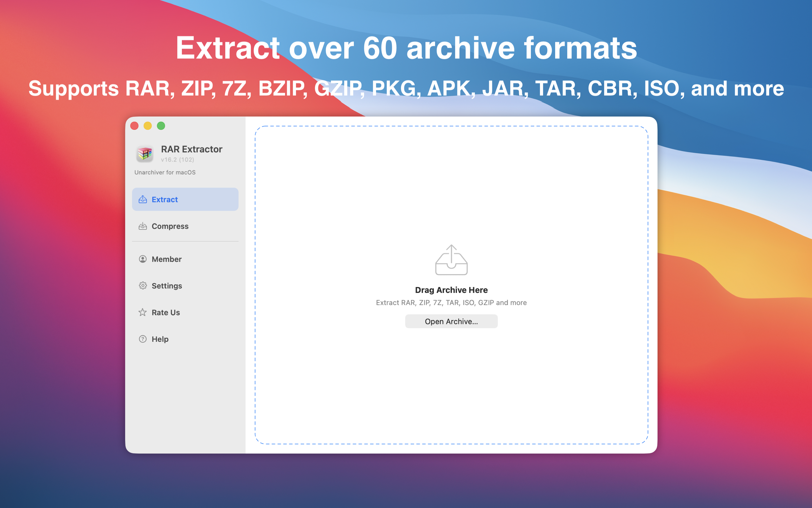This screenshot has height=508, width=812.
Task: Click the Rate Us star icon
Action: point(143,312)
